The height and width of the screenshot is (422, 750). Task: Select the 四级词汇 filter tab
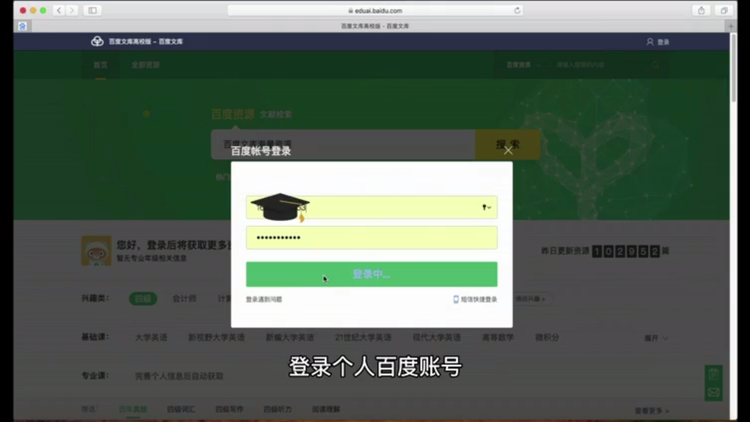[181, 409]
